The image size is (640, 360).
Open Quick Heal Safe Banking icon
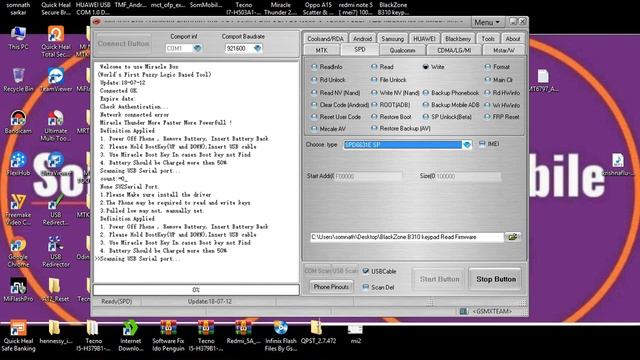point(18,336)
